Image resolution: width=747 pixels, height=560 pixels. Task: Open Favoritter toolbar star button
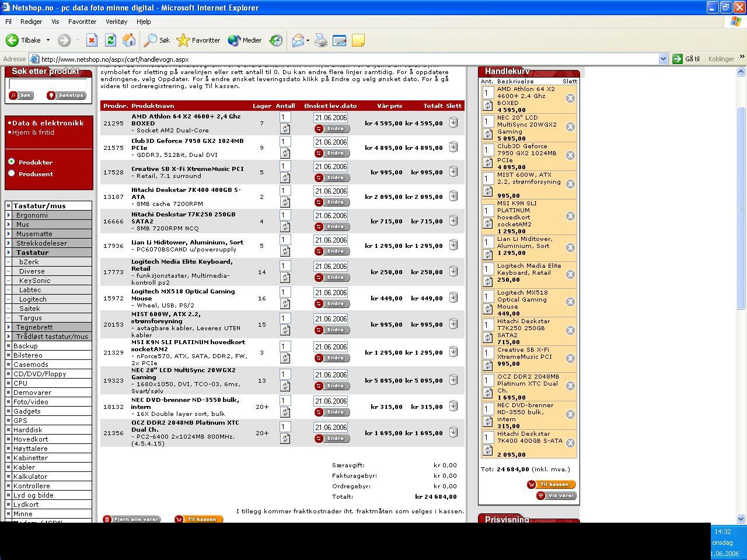click(198, 40)
